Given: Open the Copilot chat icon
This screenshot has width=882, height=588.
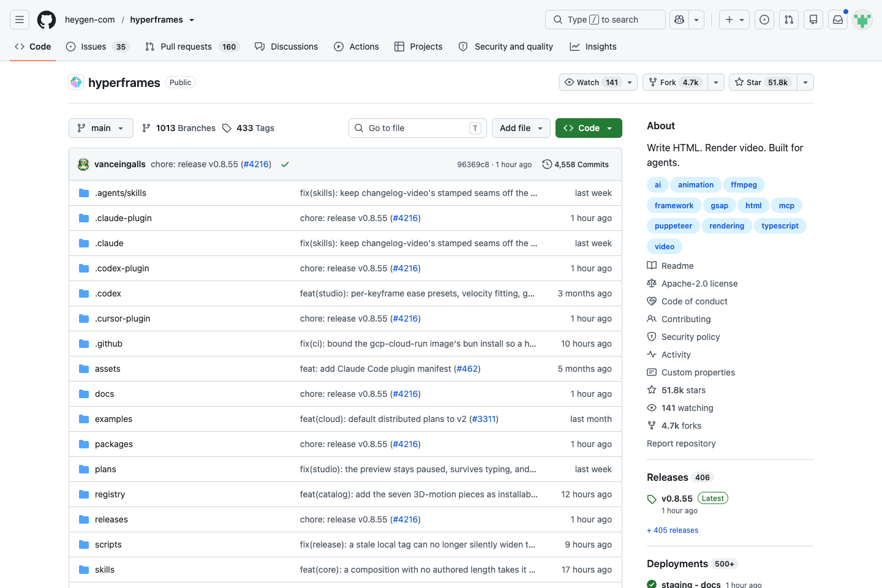Looking at the screenshot, I should 679,20.
